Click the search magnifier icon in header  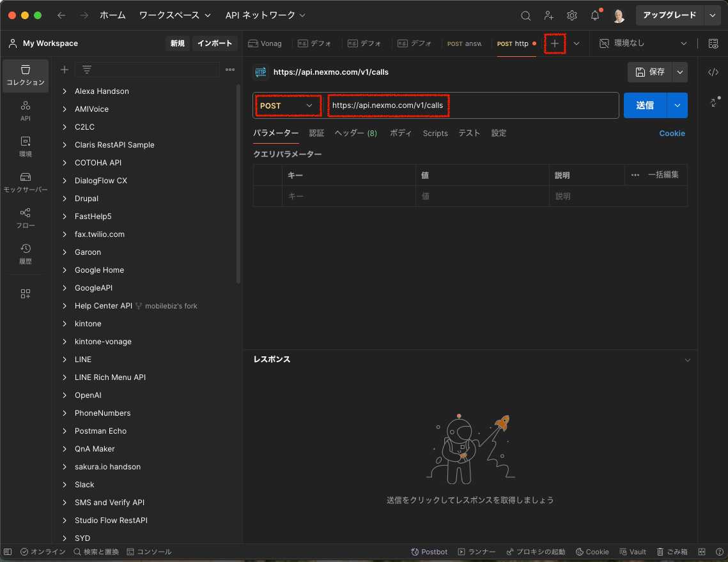click(525, 16)
